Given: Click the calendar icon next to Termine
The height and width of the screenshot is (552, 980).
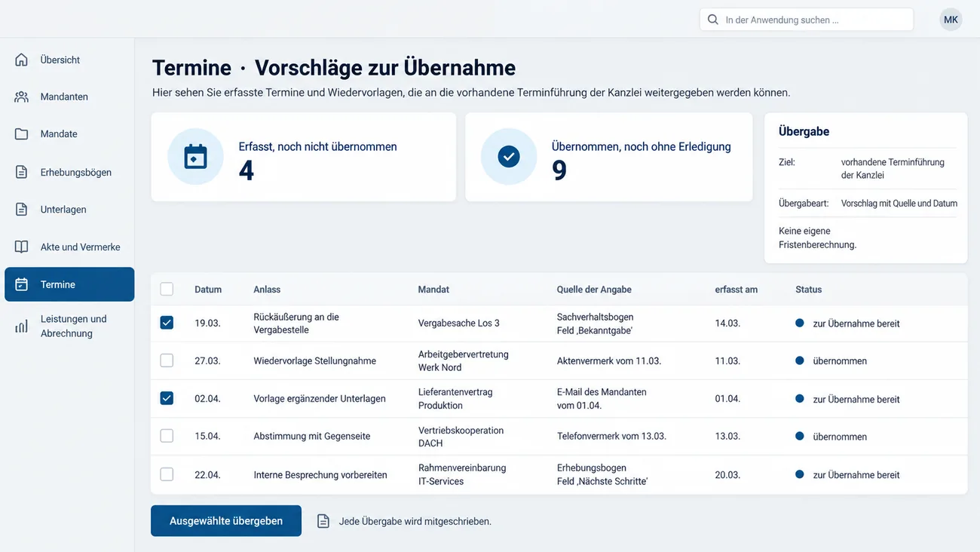Looking at the screenshot, I should (22, 284).
